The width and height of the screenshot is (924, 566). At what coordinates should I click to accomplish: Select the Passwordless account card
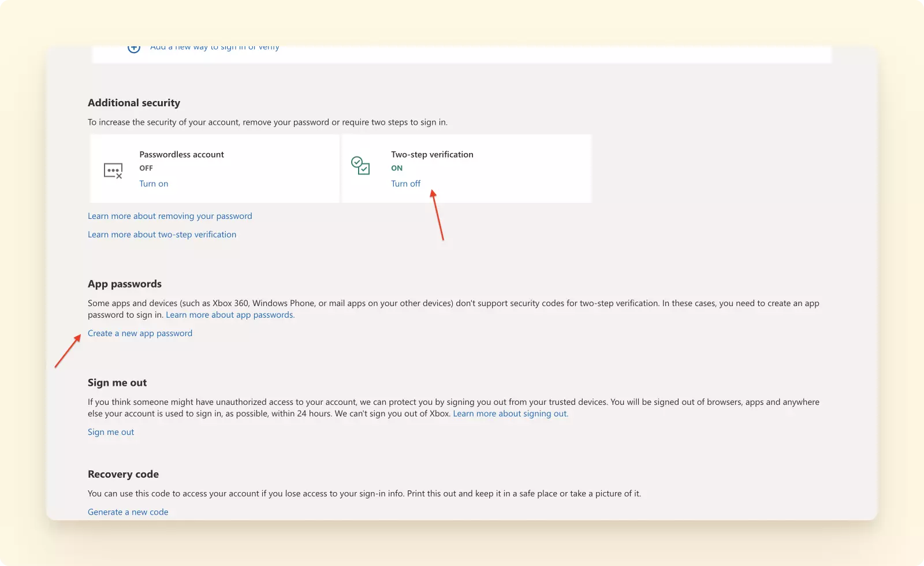click(214, 168)
